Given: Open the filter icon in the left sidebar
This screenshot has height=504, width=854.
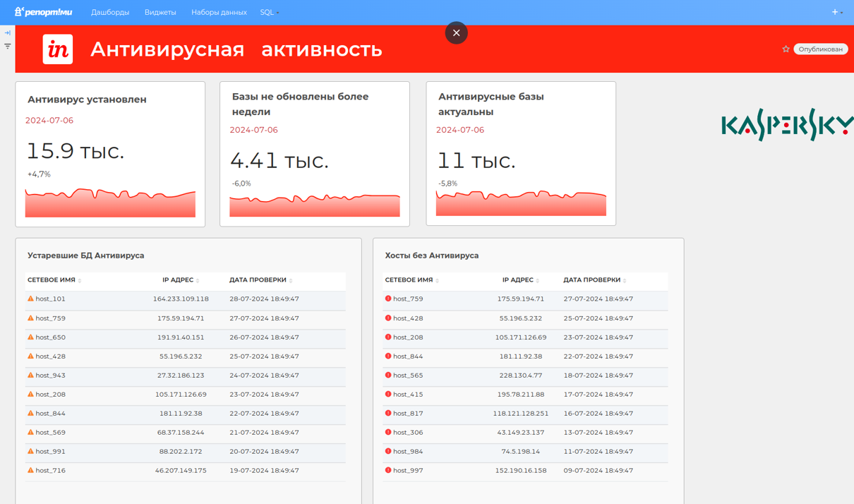Looking at the screenshot, I should (8, 46).
